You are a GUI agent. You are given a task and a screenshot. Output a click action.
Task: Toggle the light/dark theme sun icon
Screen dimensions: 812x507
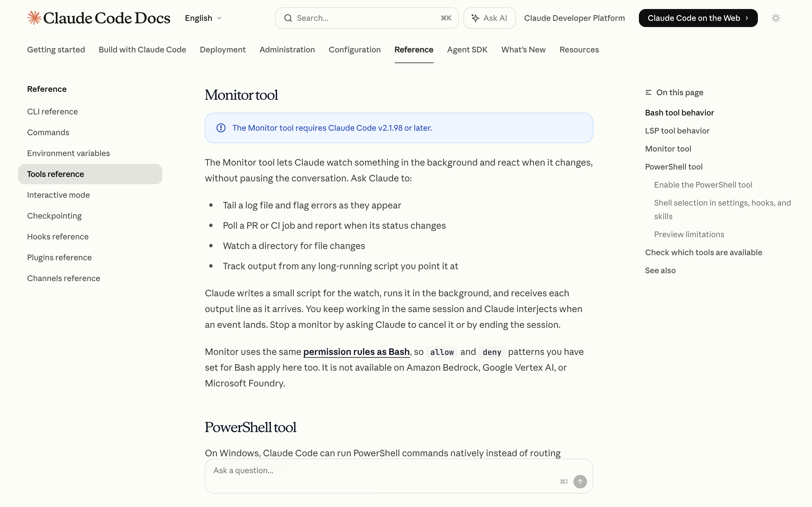tap(775, 18)
